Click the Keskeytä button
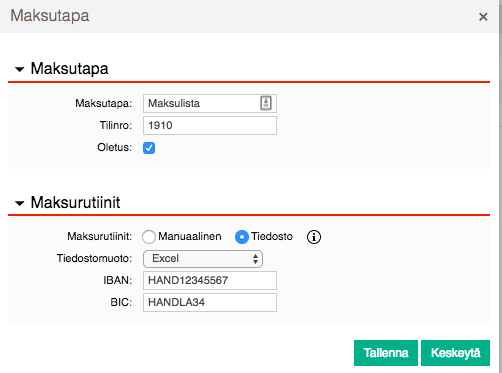502x373 pixels. [455, 353]
